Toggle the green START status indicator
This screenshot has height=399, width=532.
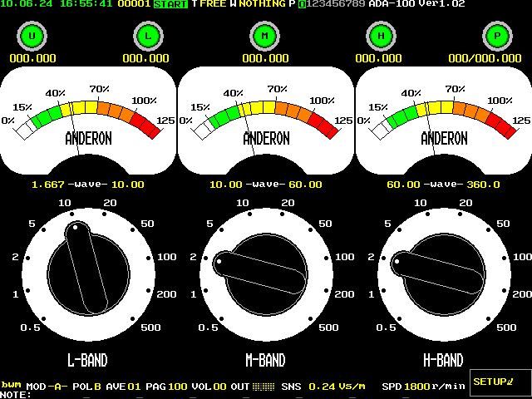(x=170, y=4)
